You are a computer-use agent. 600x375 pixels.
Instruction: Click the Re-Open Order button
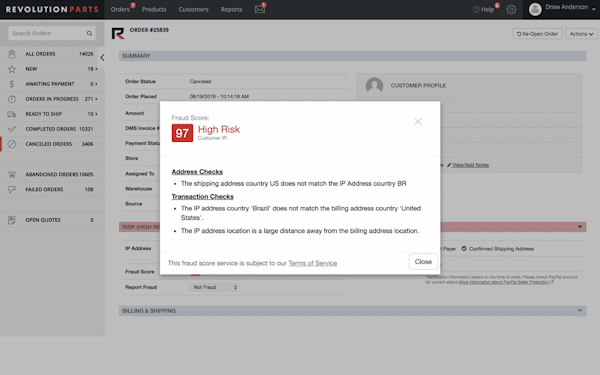click(537, 34)
